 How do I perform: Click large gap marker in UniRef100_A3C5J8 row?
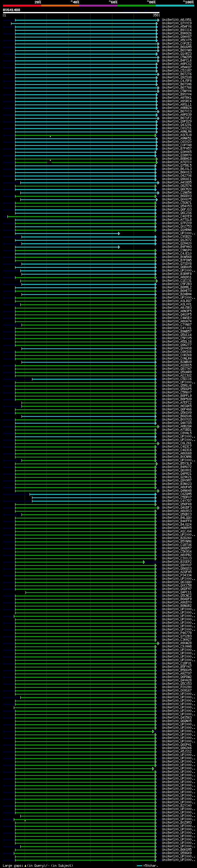tap(50, 136)
